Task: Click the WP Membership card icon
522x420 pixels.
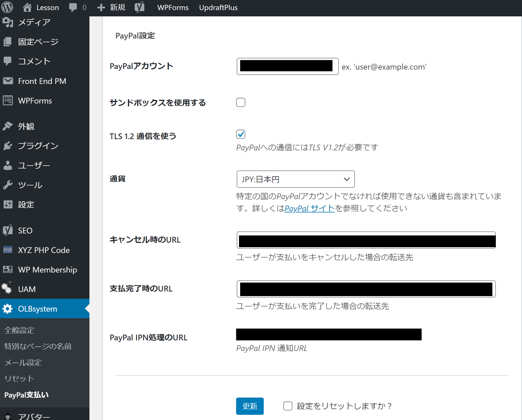Action: [8, 269]
